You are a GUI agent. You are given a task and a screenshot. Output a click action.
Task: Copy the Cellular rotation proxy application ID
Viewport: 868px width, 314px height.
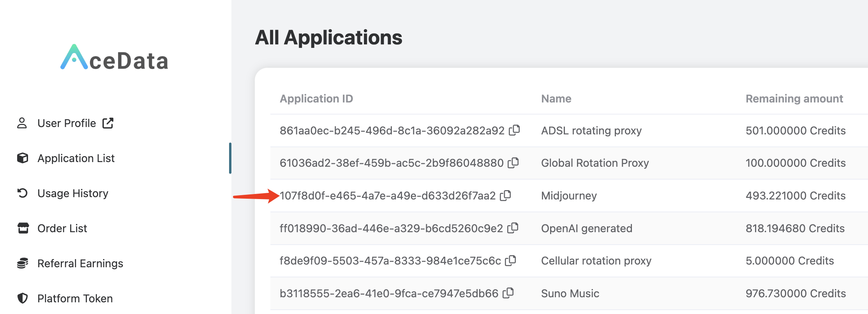(x=510, y=261)
